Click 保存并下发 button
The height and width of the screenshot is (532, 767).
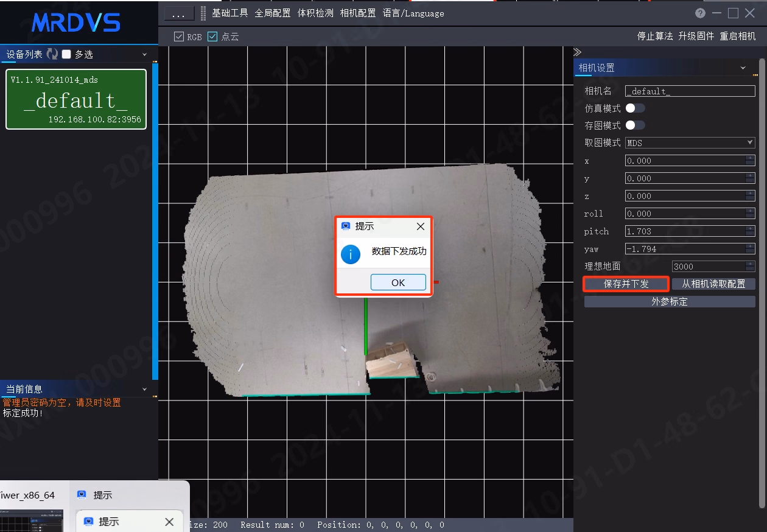coord(626,284)
